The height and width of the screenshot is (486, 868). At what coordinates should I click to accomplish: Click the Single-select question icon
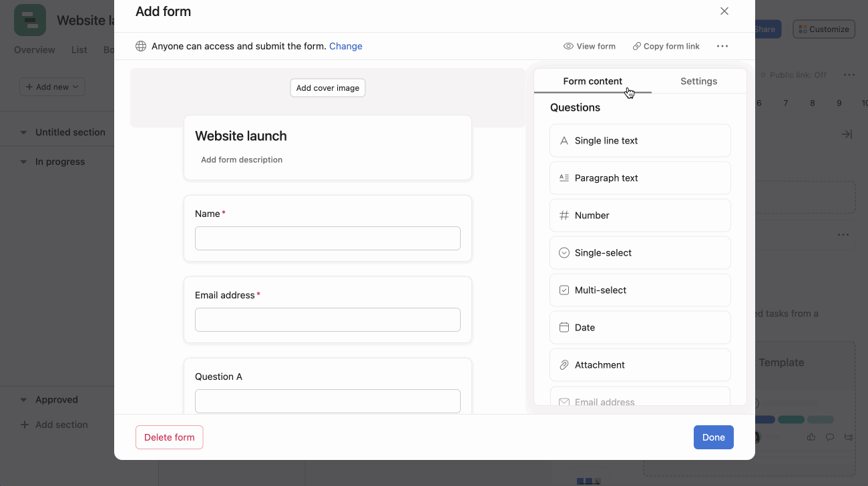(564, 253)
